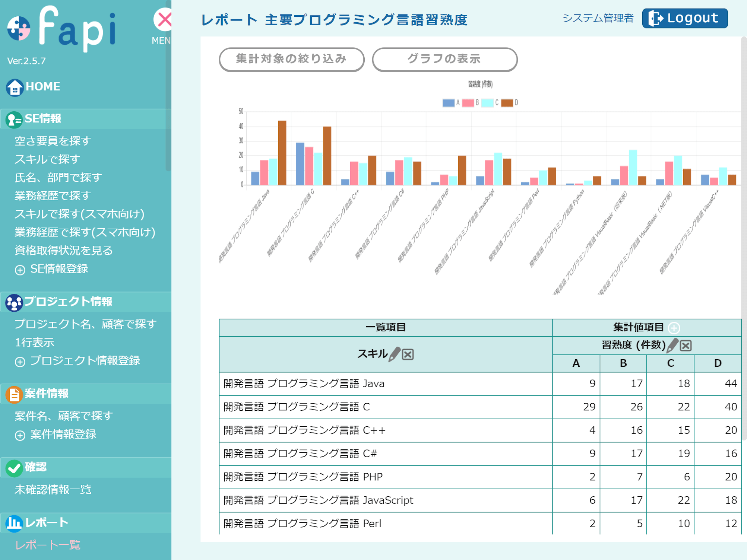747x560 pixels.
Task: Click the Logout button
Action: click(684, 18)
